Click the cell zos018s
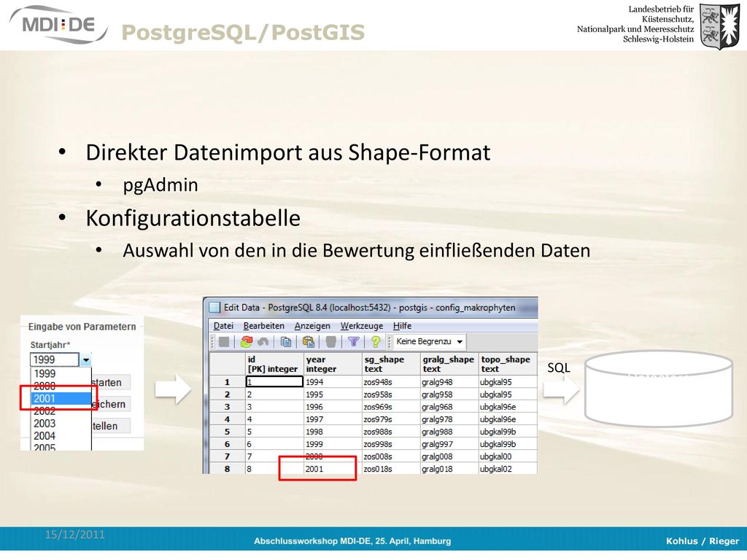747x560 pixels. pos(391,469)
